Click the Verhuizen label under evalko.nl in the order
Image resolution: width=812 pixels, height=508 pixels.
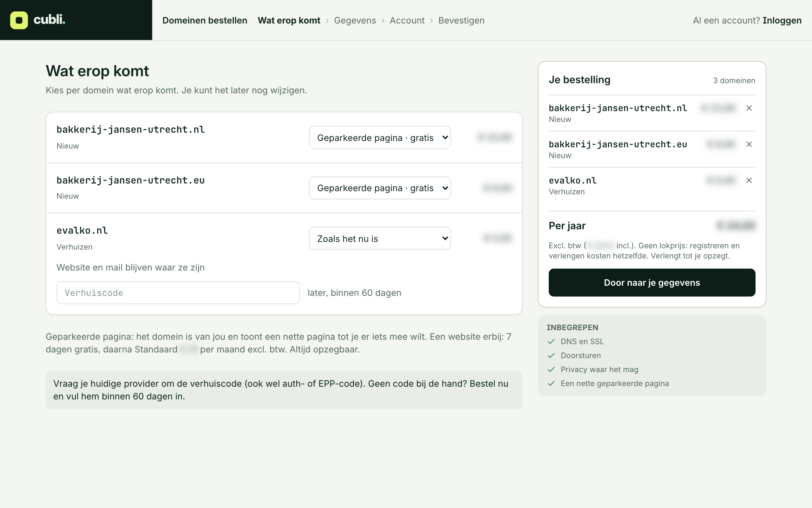point(567,192)
